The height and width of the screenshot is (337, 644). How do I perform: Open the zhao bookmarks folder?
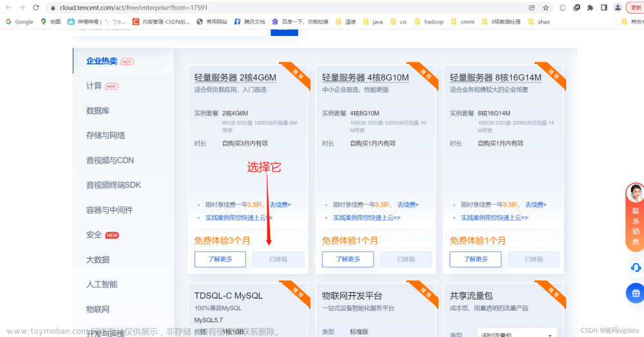(x=539, y=22)
